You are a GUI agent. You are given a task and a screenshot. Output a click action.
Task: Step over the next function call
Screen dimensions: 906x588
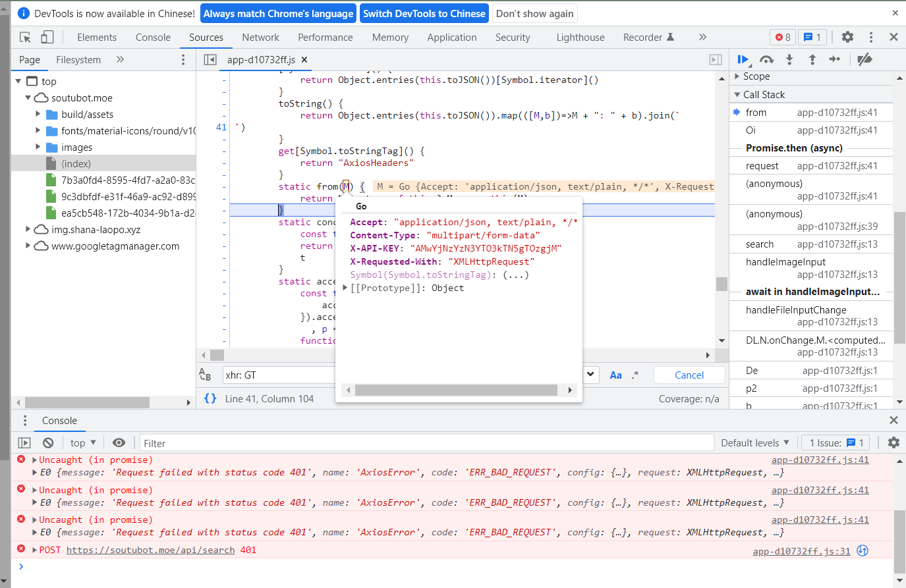point(766,59)
